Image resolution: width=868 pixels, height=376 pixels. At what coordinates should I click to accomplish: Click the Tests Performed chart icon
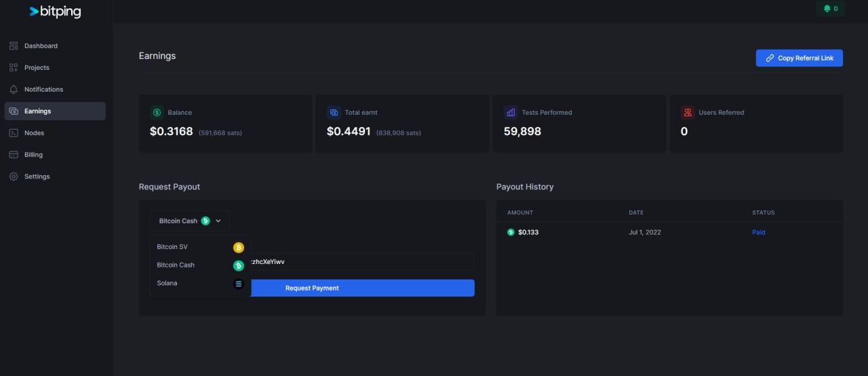(511, 113)
